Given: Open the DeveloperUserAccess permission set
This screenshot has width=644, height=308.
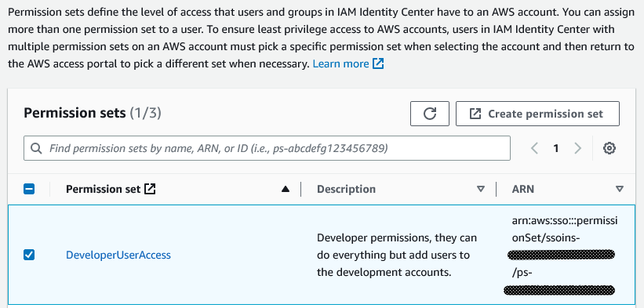Looking at the screenshot, I should (118, 255).
